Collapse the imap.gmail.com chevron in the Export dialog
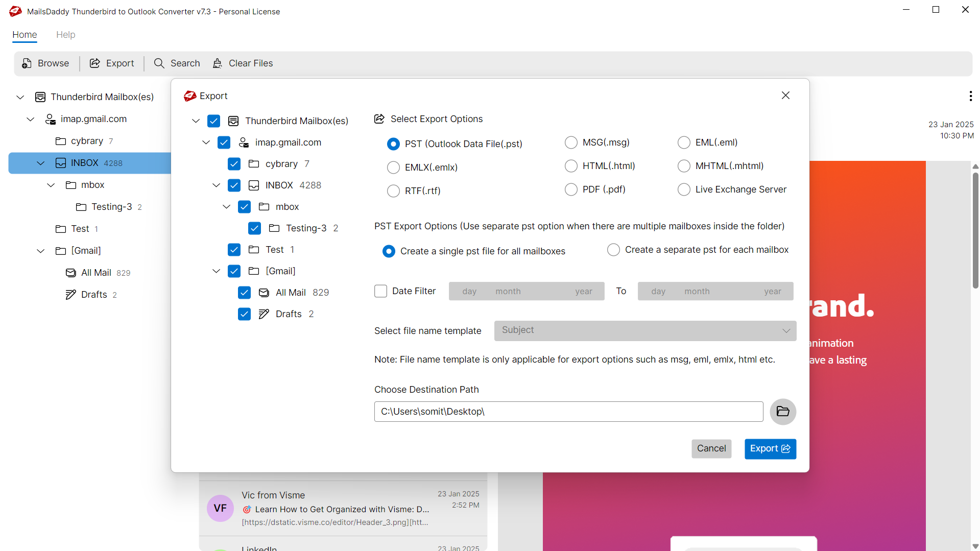The image size is (980, 551). tap(206, 142)
